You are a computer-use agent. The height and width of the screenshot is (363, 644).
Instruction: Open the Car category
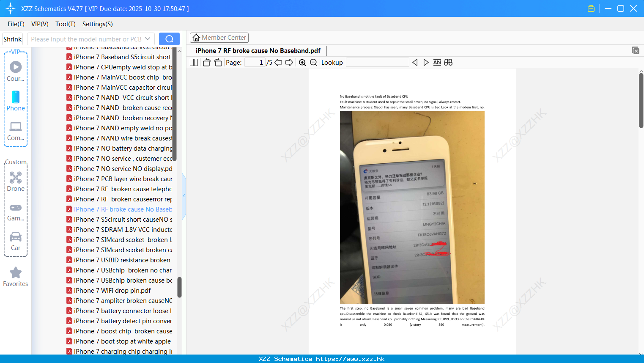click(16, 241)
